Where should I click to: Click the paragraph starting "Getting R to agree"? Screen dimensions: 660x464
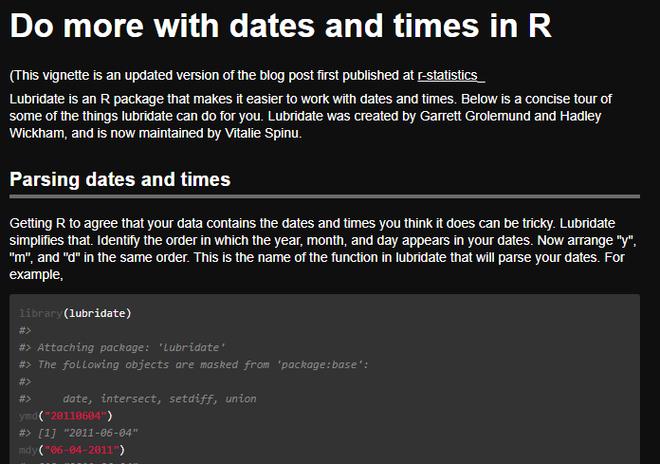click(323, 248)
